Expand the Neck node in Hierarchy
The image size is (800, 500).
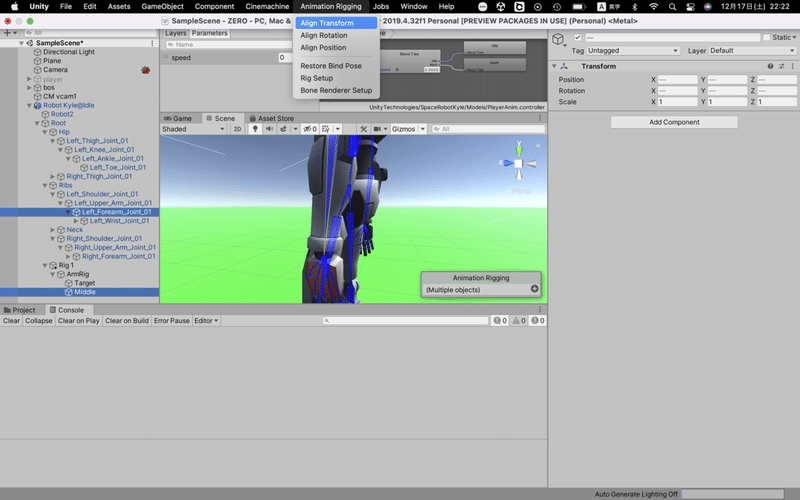point(53,230)
